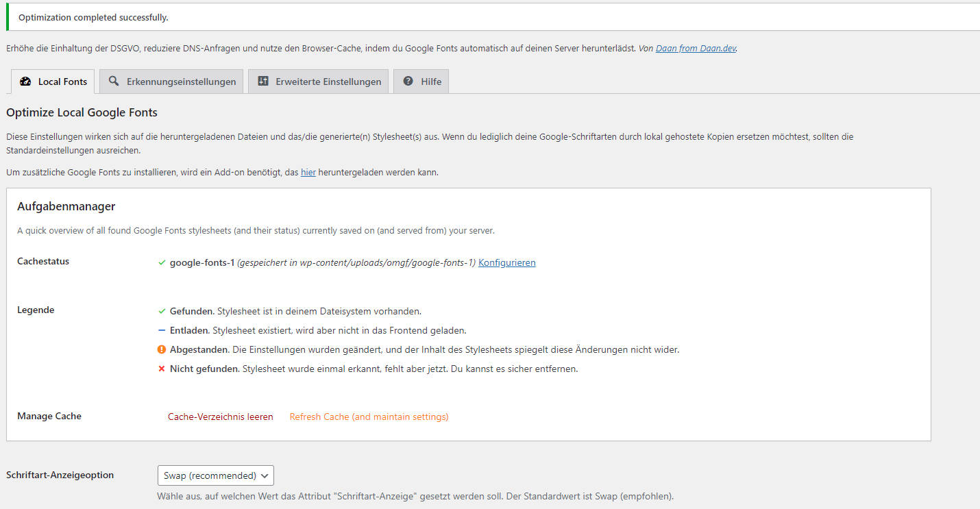Click Refresh Cache (and maintain settings)
The height and width of the screenshot is (509, 980).
pos(369,417)
